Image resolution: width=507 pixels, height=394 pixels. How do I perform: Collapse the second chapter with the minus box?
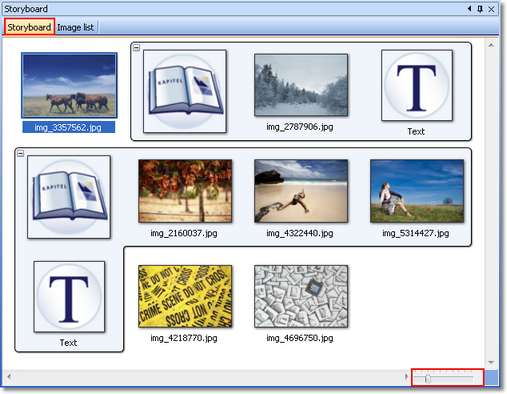coord(21,154)
